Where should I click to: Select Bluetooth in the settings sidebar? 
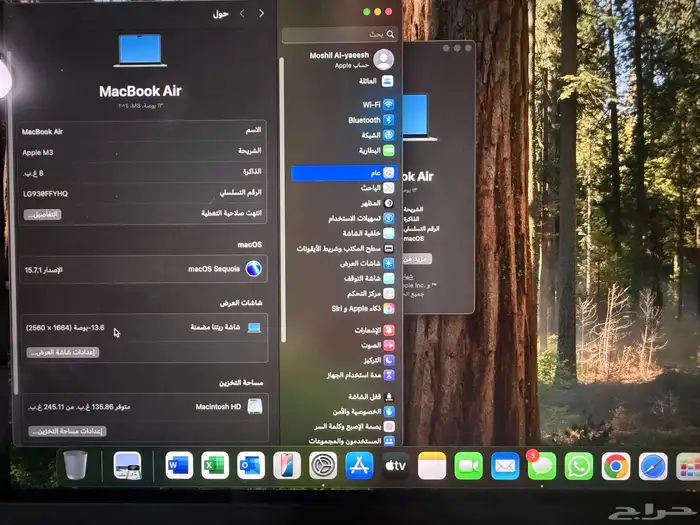click(366, 120)
